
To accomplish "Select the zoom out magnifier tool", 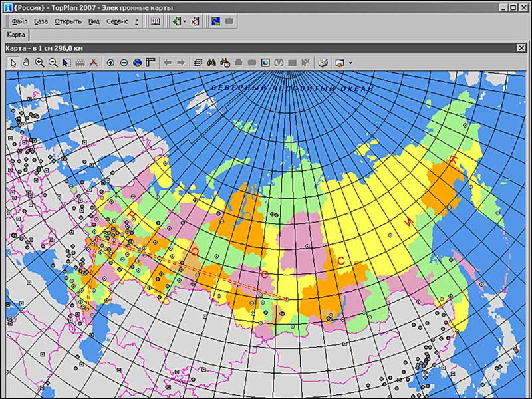I will (x=53, y=63).
